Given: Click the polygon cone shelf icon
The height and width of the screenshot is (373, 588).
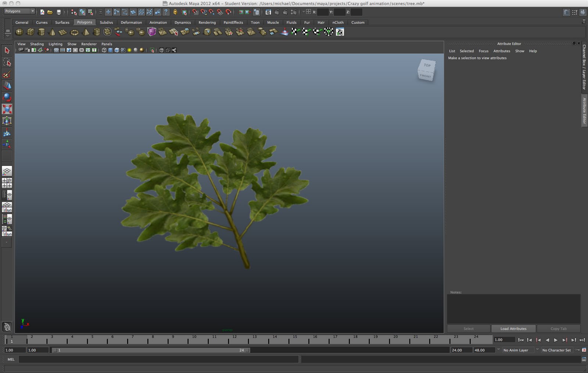Looking at the screenshot, I should click(x=52, y=32).
